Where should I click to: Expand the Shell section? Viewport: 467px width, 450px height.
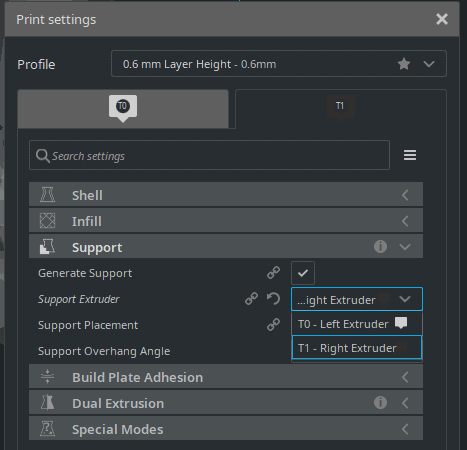[x=226, y=195]
